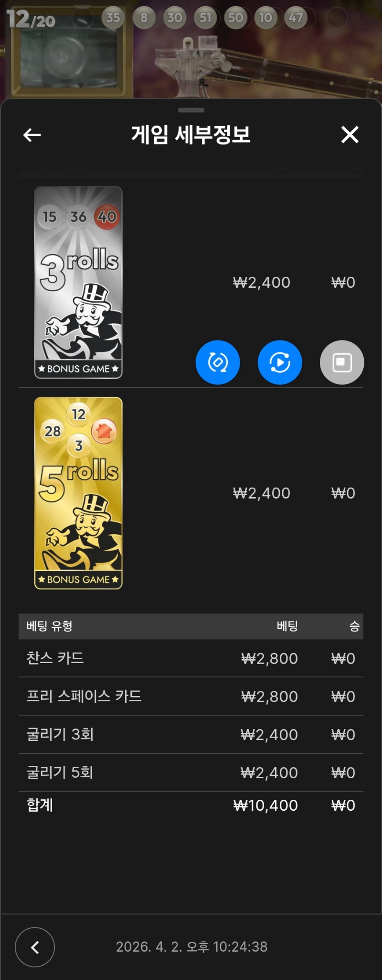382x980 pixels.
Task: Click the 찬스 카드 row
Action: pyautogui.click(x=191, y=658)
